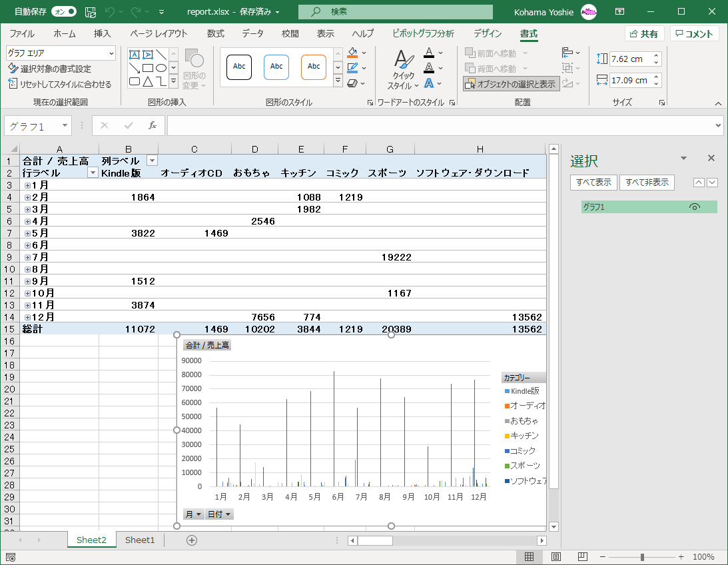Open the ピボットグラフ分析 ribbon tab
Screen dimensions: 728x565
pyautogui.click(x=423, y=33)
